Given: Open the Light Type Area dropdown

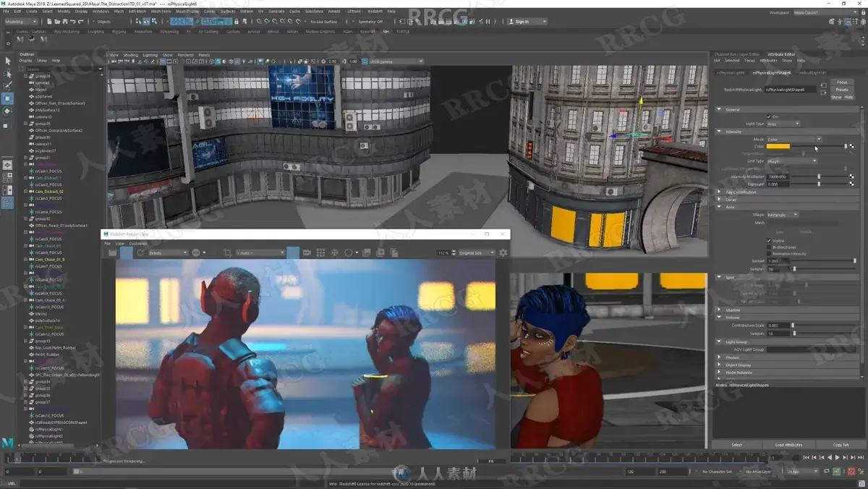Looking at the screenshot, I should coord(783,124).
